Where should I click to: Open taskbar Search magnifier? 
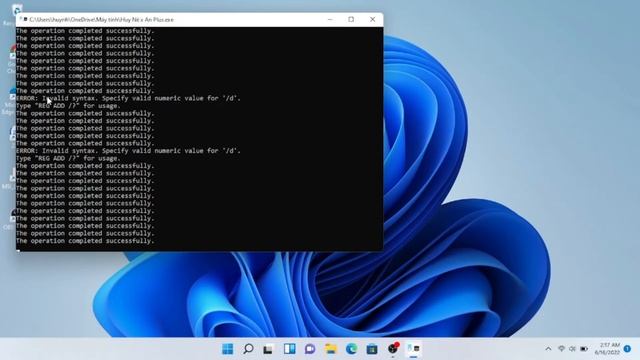point(248,349)
